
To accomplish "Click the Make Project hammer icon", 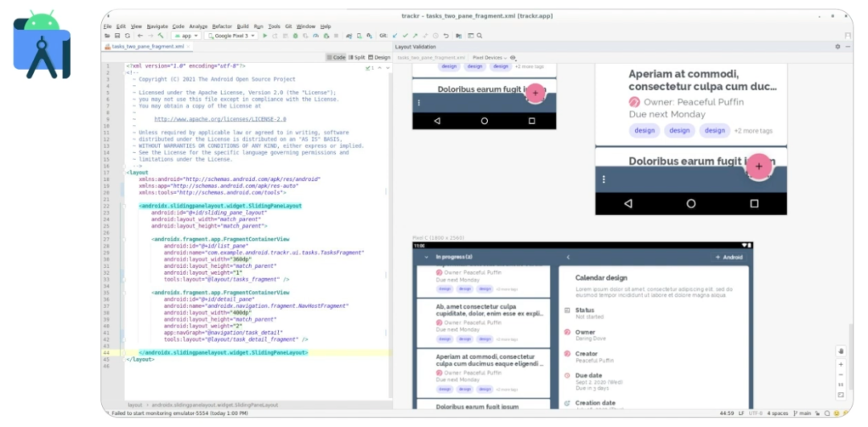I will tap(161, 36).
